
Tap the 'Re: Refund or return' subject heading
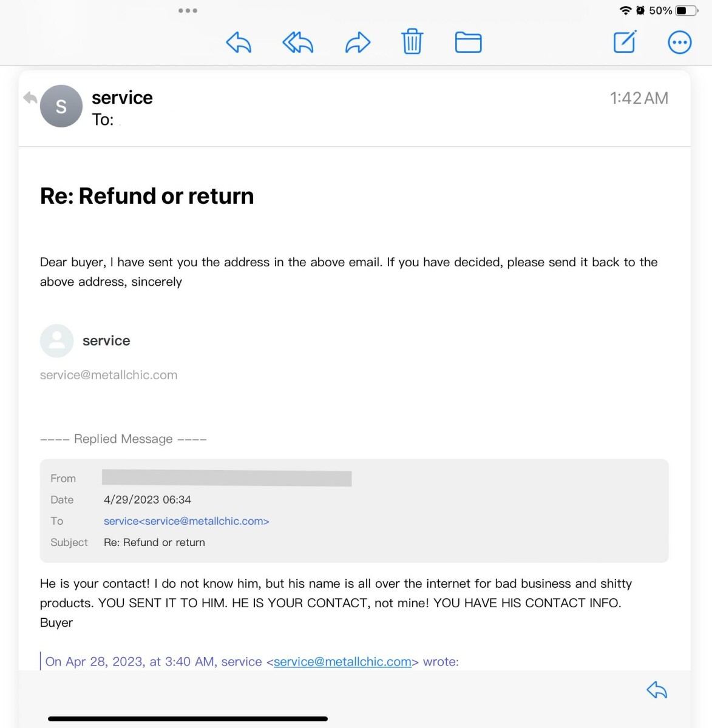click(147, 196)
